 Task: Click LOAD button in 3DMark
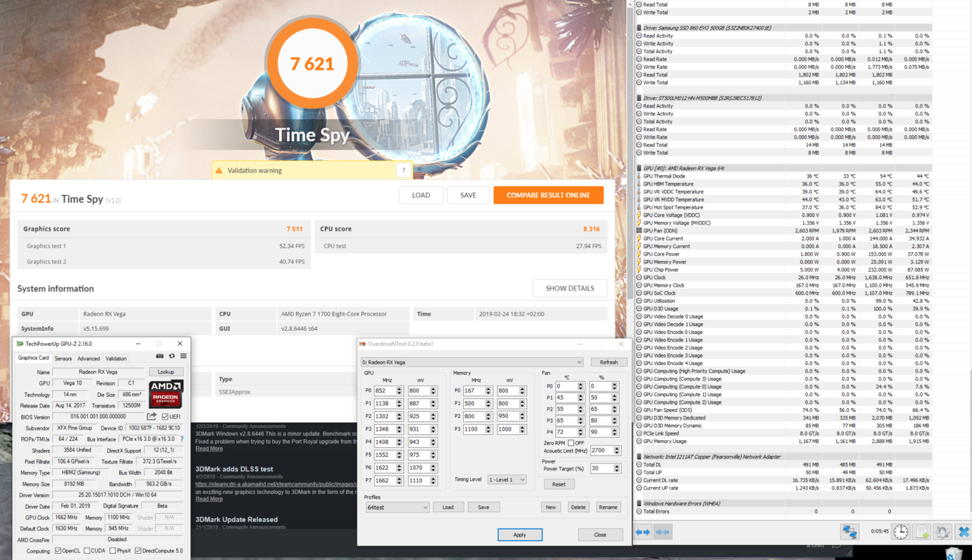[x=421, y=195]
